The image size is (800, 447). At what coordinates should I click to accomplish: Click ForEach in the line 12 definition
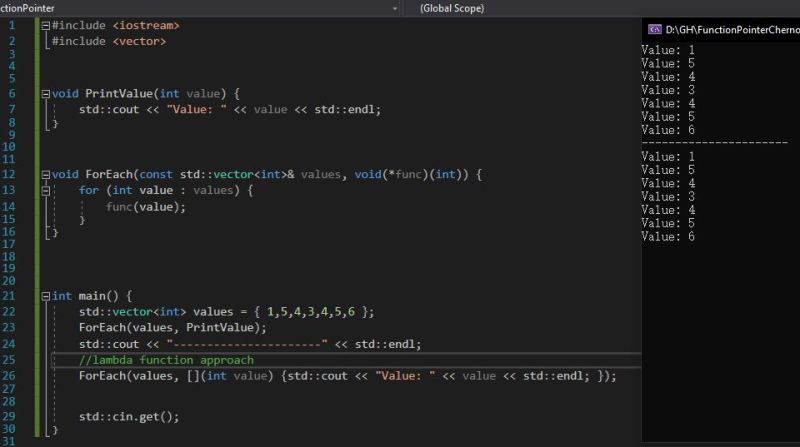[109, 175]
